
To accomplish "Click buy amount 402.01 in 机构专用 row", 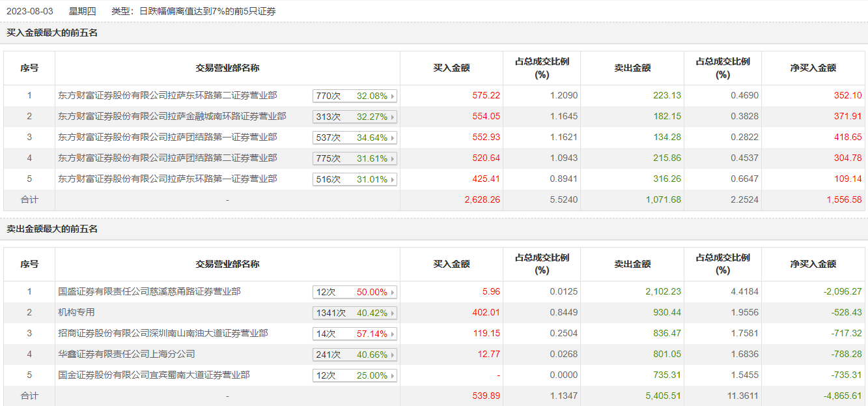I will (x=486, y=312).
